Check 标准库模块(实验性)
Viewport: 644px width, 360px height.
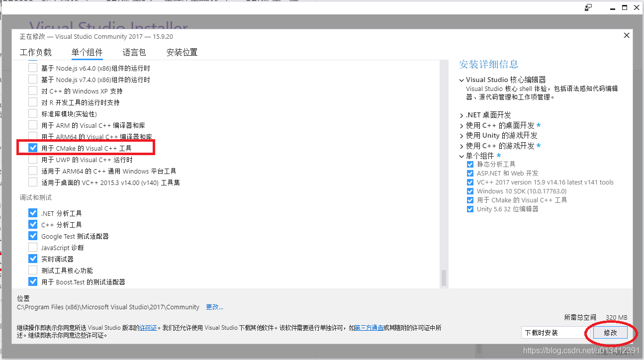pos(33,114)
